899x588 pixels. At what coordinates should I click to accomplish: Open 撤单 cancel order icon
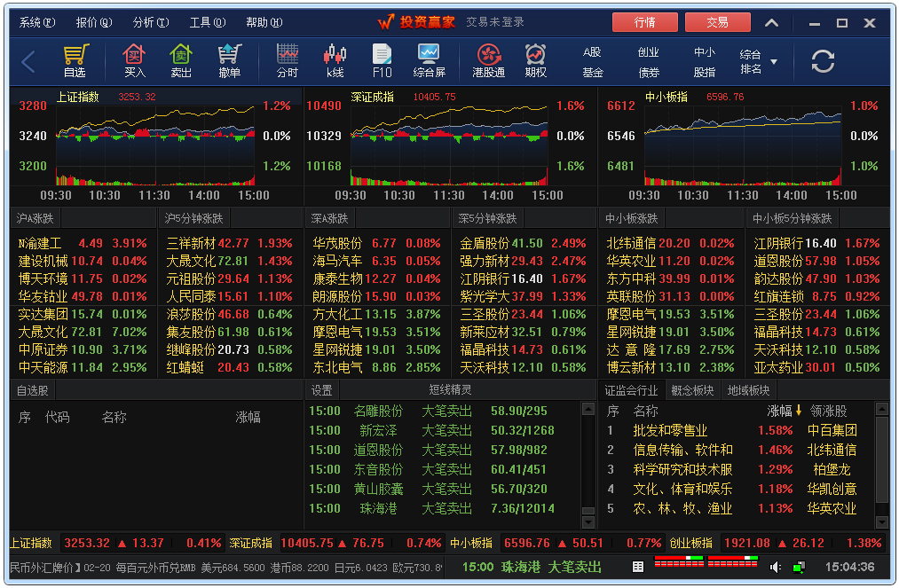pyautogui.click(x=229, y=60)
